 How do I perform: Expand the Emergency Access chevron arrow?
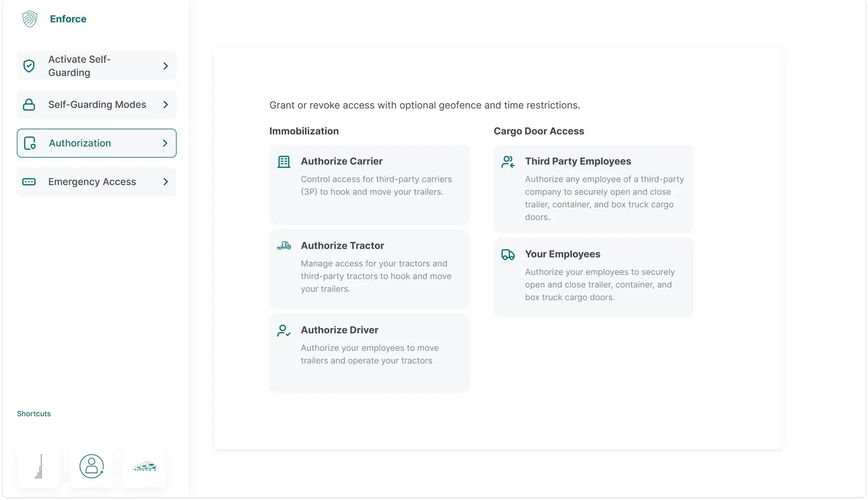pos(165,182)
